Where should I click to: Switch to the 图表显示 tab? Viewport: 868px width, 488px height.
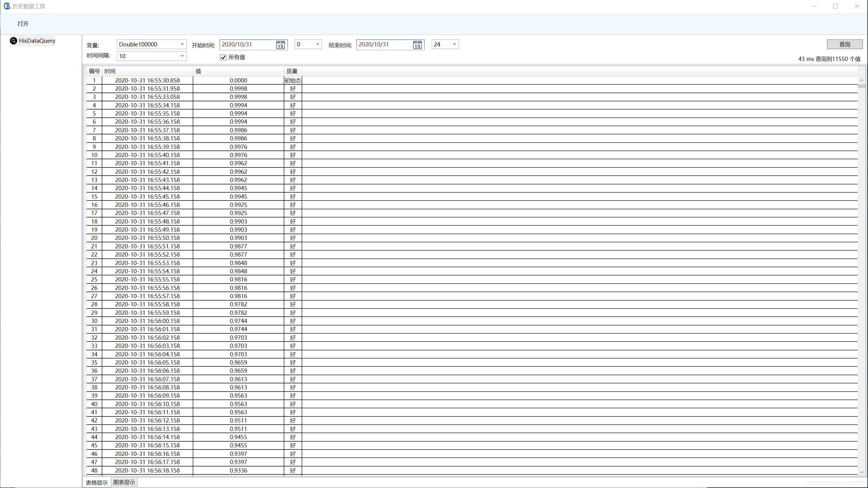click(124, 482)
